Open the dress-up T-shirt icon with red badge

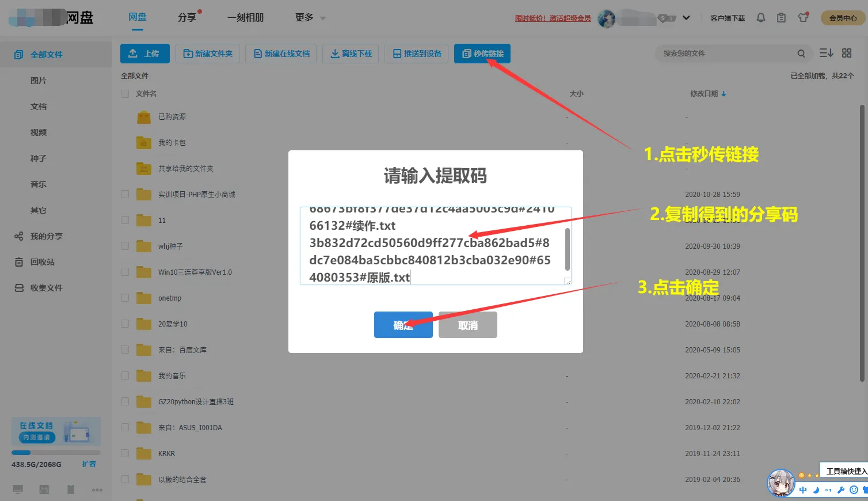pos(802,18)
